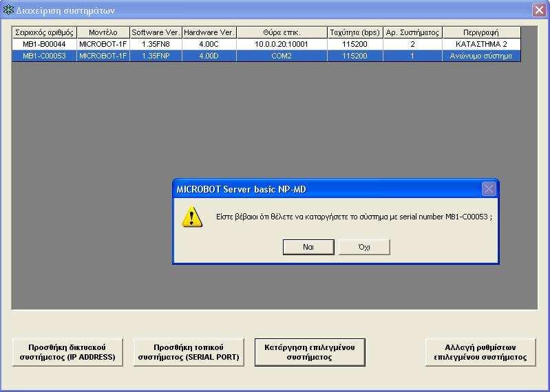
Task: Click Αλλαγή ρυθμίσεων επιλεγμένου συστήματος button
Action: pyautogui.click(x=480, y=352)
